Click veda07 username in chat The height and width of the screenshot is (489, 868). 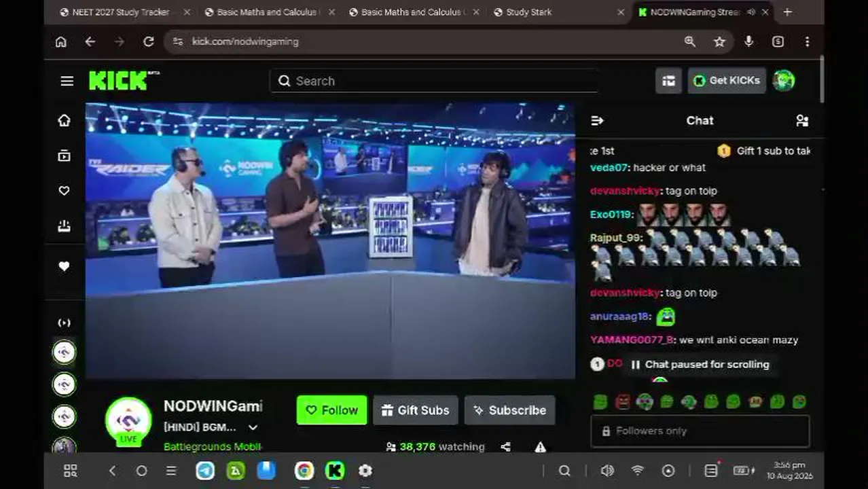(x=609, y=168)
